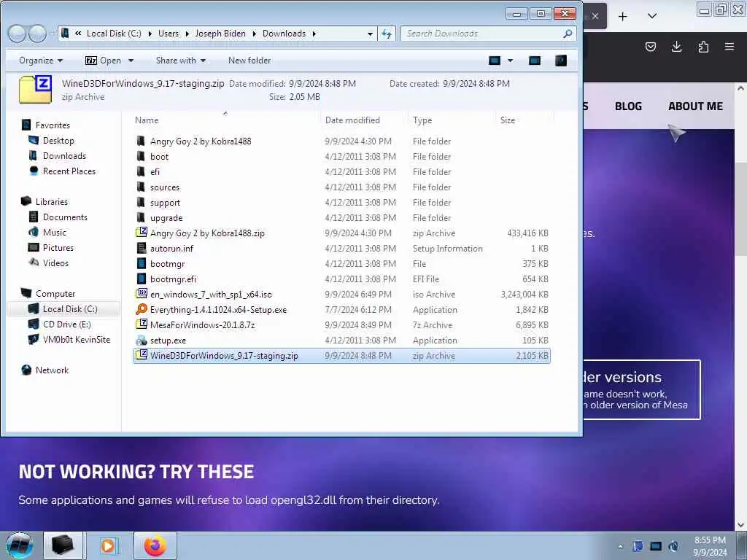747x560 pixels.
Task: Click the Explorer folder taskbar icon
Action: [x=63, y=545]
